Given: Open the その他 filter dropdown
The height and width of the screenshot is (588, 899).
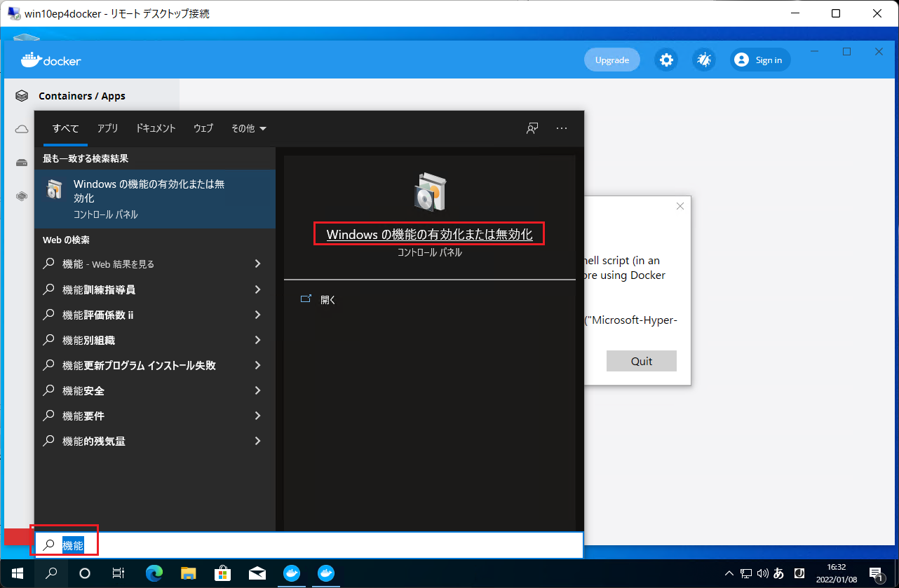Looking at the screenshot, I should pos(248,128).
